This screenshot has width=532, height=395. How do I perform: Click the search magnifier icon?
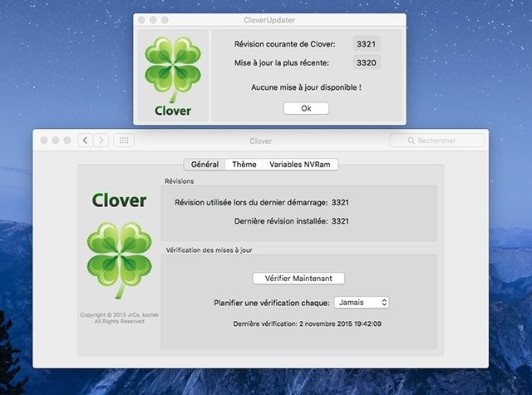(x=411, y=141)
